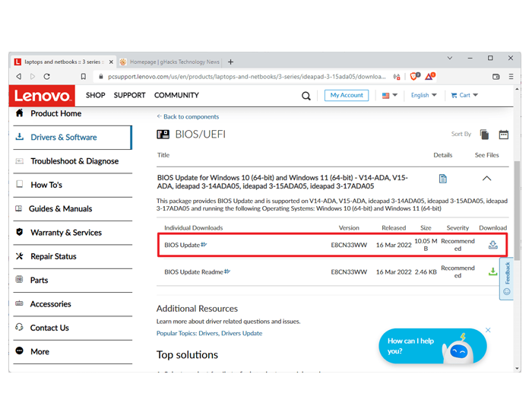Click the 10.05 MB size value
The image size is (532, 406).
click(426, 245)
